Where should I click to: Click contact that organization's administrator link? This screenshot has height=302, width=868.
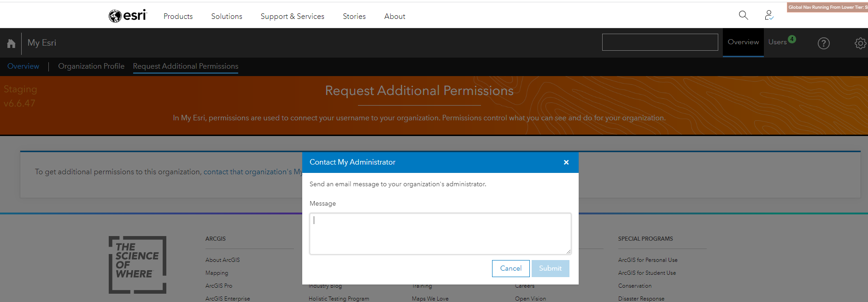[x=252, y=172]
